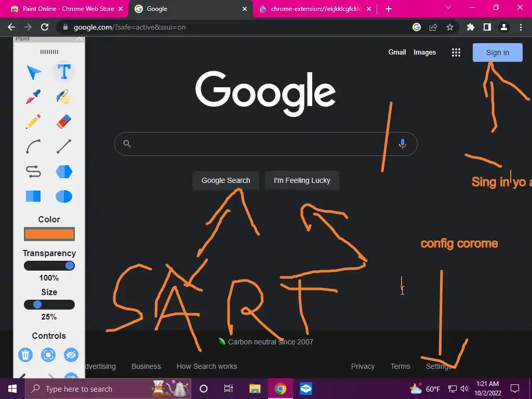Reload the page
532x399 pixels.
[45, 27]
